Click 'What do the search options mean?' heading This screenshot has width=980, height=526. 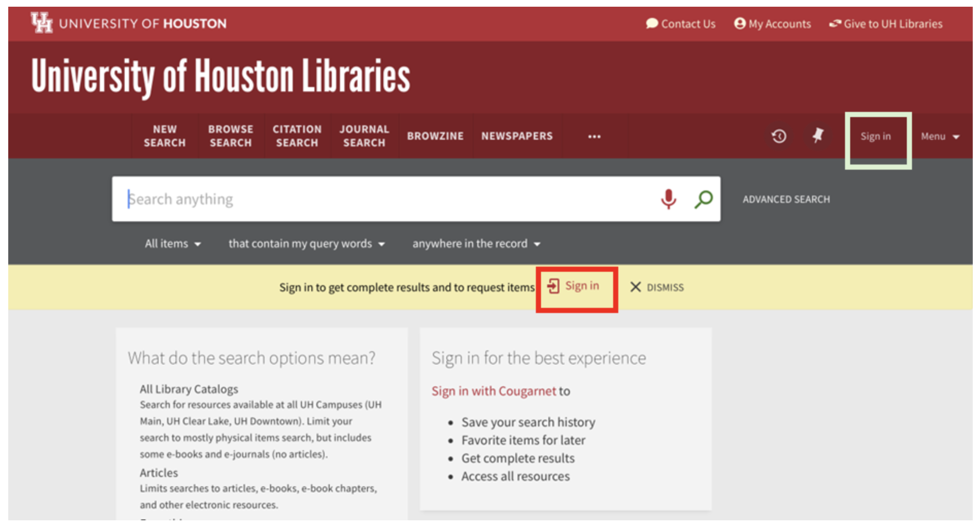251,358
